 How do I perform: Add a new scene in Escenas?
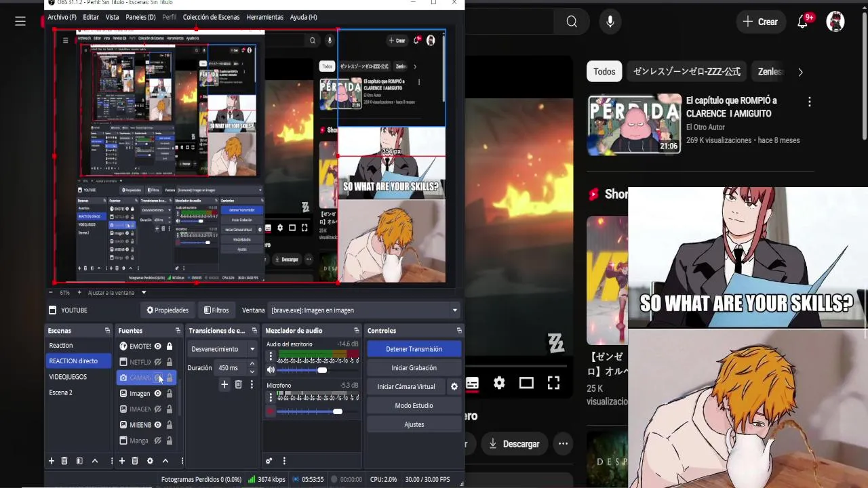(51, 461)
